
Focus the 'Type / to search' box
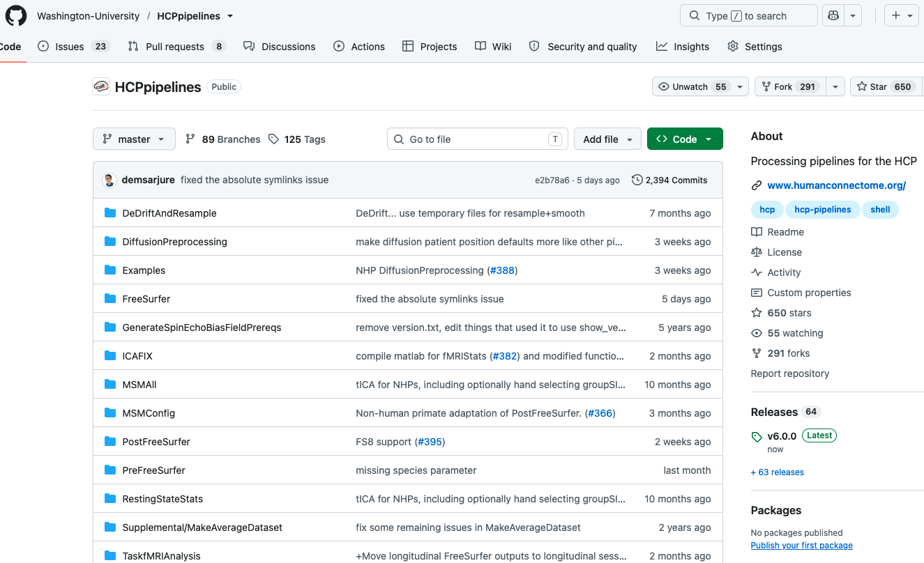coord(749,15)
